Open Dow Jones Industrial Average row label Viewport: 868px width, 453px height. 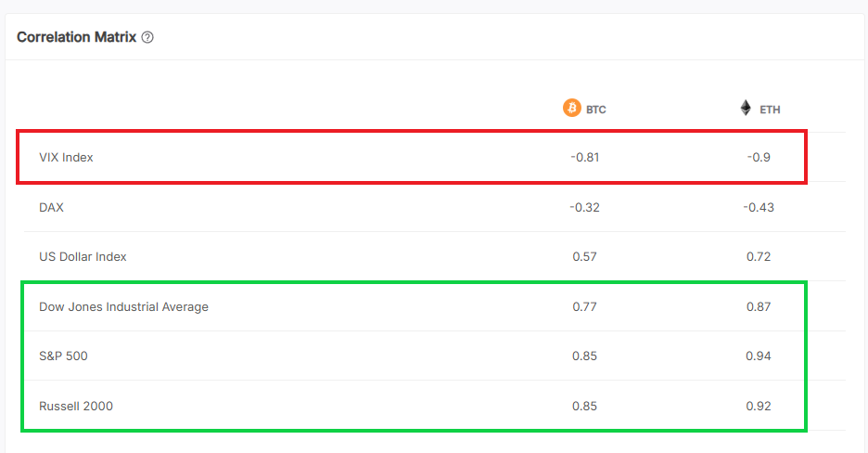[123, 306]
